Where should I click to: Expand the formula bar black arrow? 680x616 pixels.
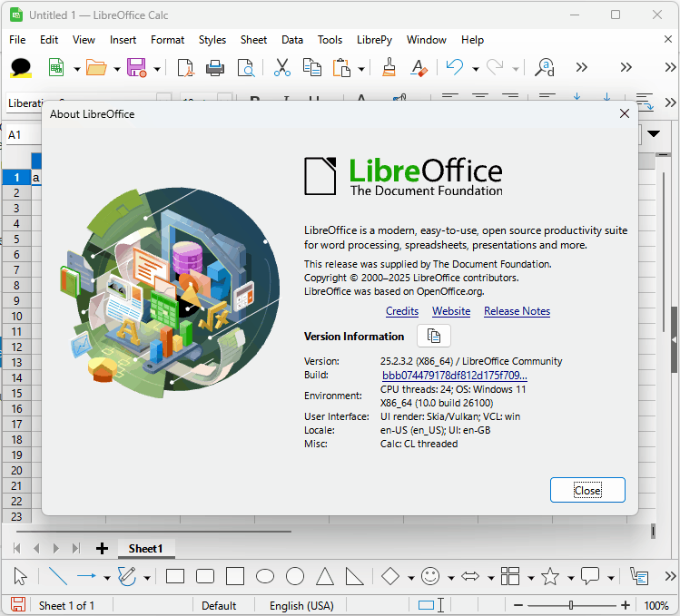pos(654,133)
